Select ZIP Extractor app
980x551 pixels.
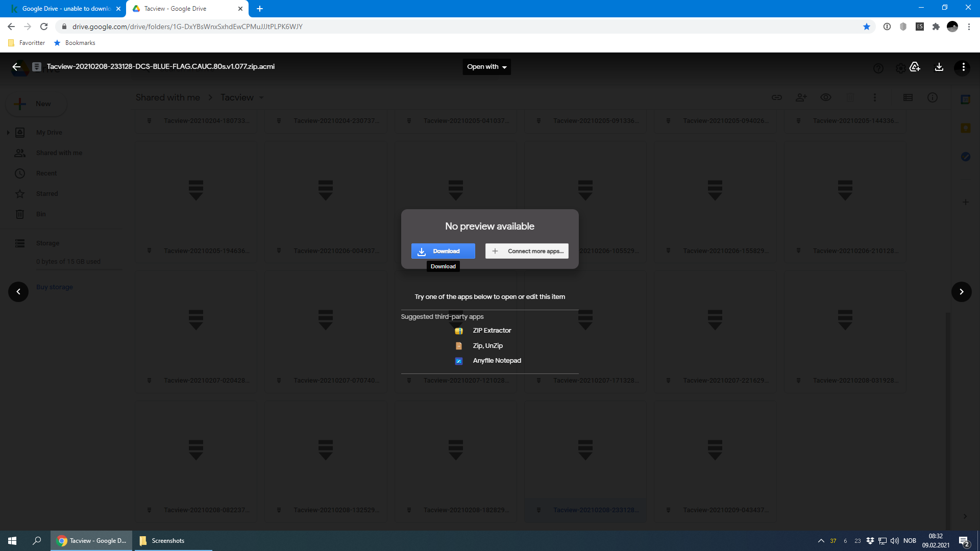[x=491, y=331]
